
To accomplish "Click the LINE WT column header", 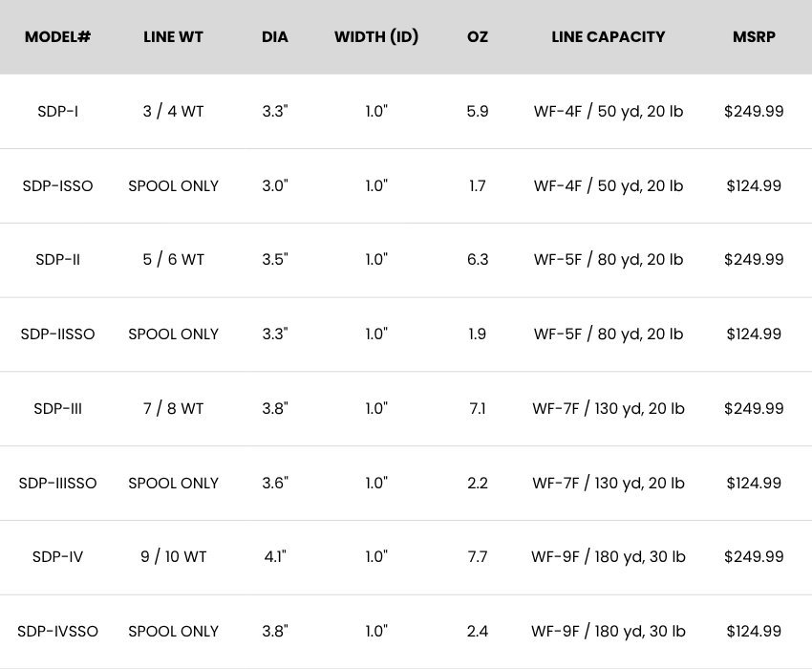I will tap(173, 37).
